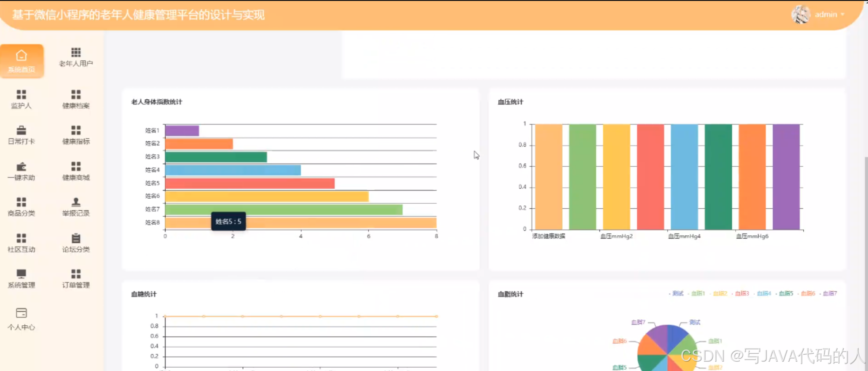Screen dimensions: 868x371
Task: Open 订单管理 in the sidebar
Action: pyautogui.click(x=76, y=279)
